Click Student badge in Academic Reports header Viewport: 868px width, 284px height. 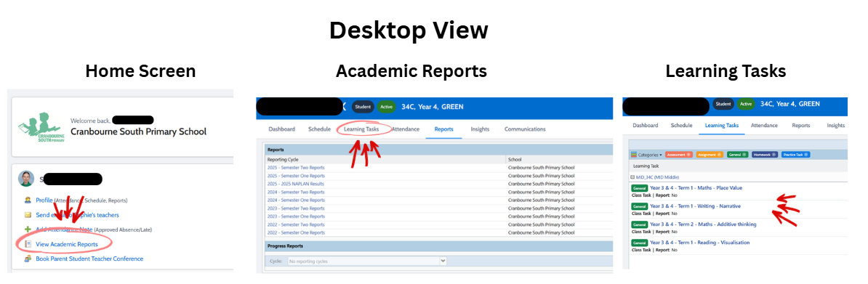(x=363, y=107)
